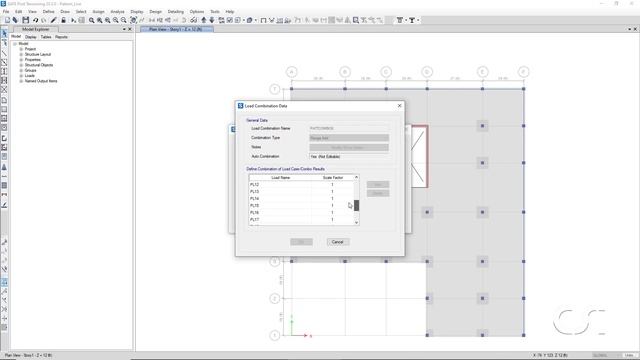Click the pencil Refresh/Edit toolbar icon
The width and height of the screenshot is (640, 360).
click(x=54, y=20)
